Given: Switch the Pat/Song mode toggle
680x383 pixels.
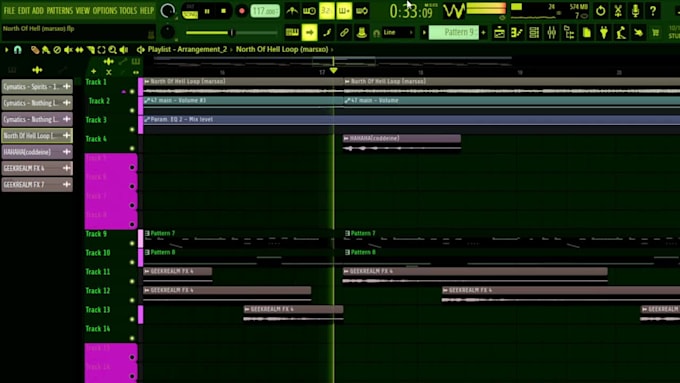Looking at the screenshot, I should click(x=190, y=11).
